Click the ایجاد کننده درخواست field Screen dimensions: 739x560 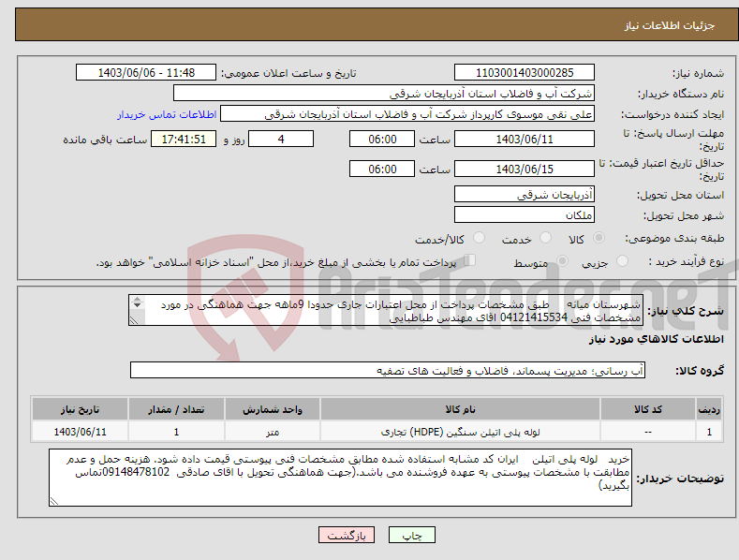[407, 114]
